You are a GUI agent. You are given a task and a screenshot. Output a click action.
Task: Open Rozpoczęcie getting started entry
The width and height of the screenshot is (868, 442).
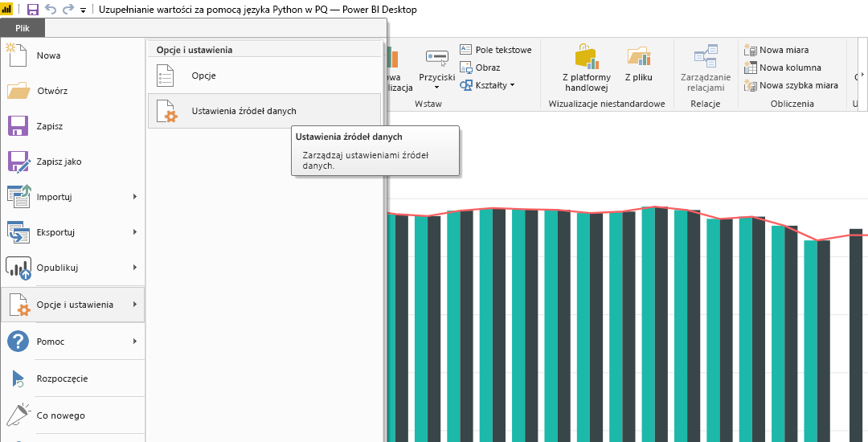tap(72, 379)
